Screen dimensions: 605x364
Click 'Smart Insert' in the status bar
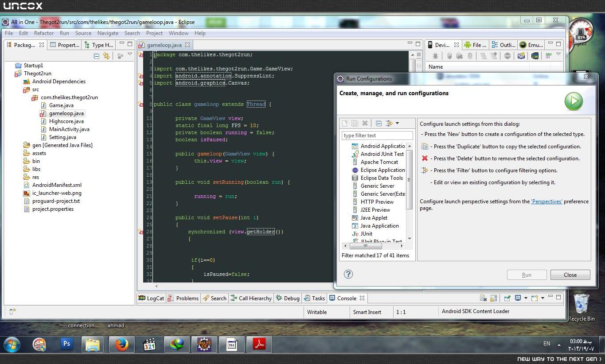click(367, 312)
